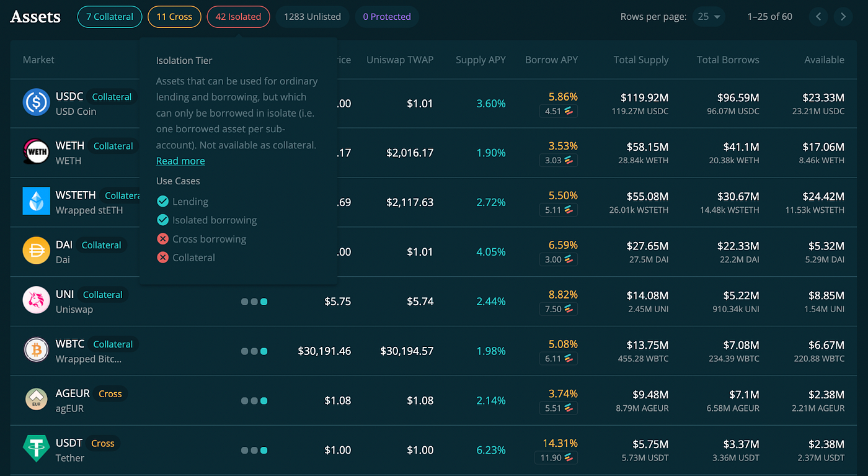
Task: Click WETH total borrows $41.1M
Action: 741,147
